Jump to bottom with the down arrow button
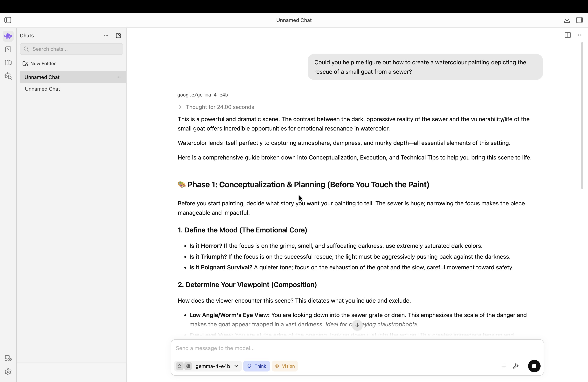The height and width of the screenshot is (382, 588). click(357, 325)
